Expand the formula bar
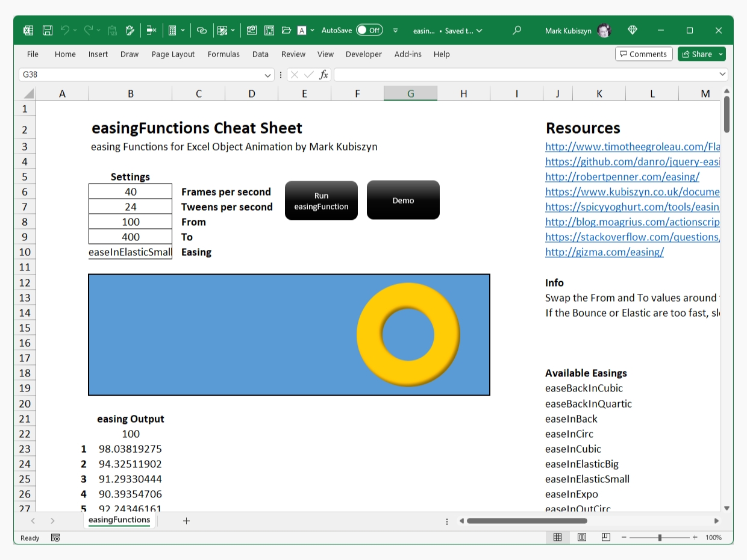Screen dimensions: 747x560 tap(722, 74)
